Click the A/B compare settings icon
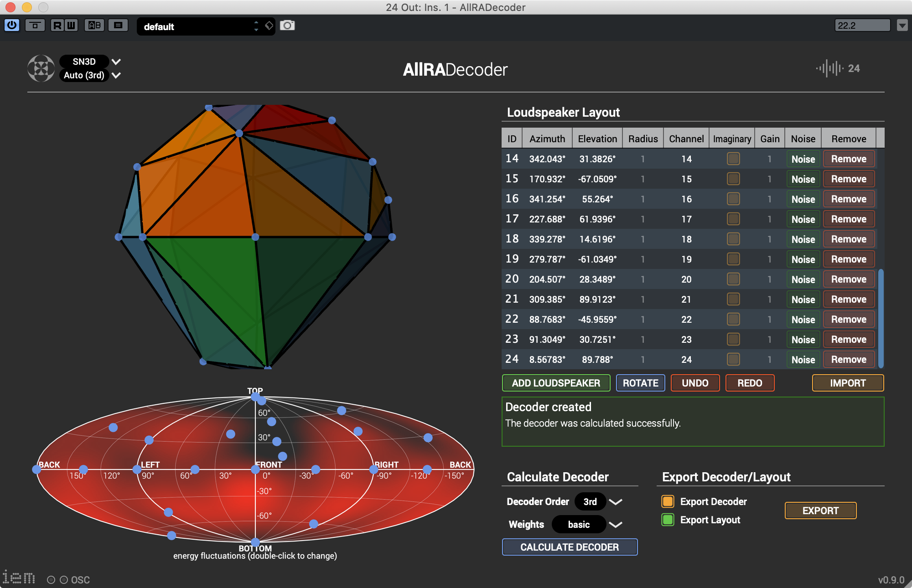The width and height of the screenshot is (912, 588). pos(94,25)
